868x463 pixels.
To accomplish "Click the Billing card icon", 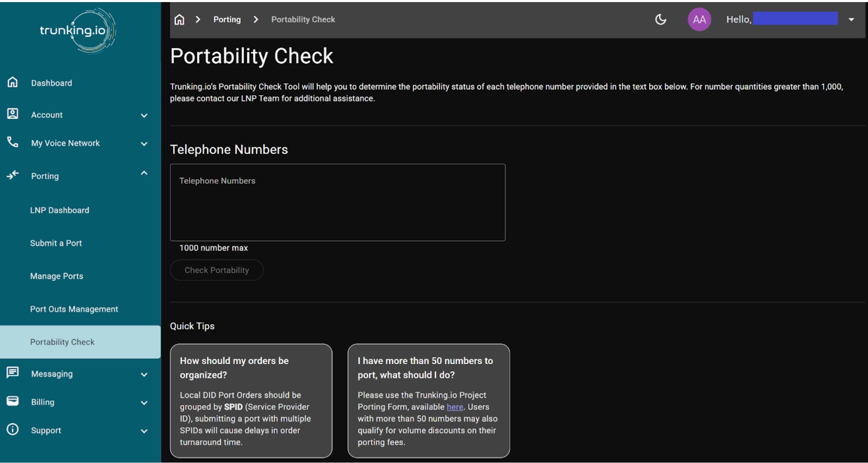I will (13, 401).
